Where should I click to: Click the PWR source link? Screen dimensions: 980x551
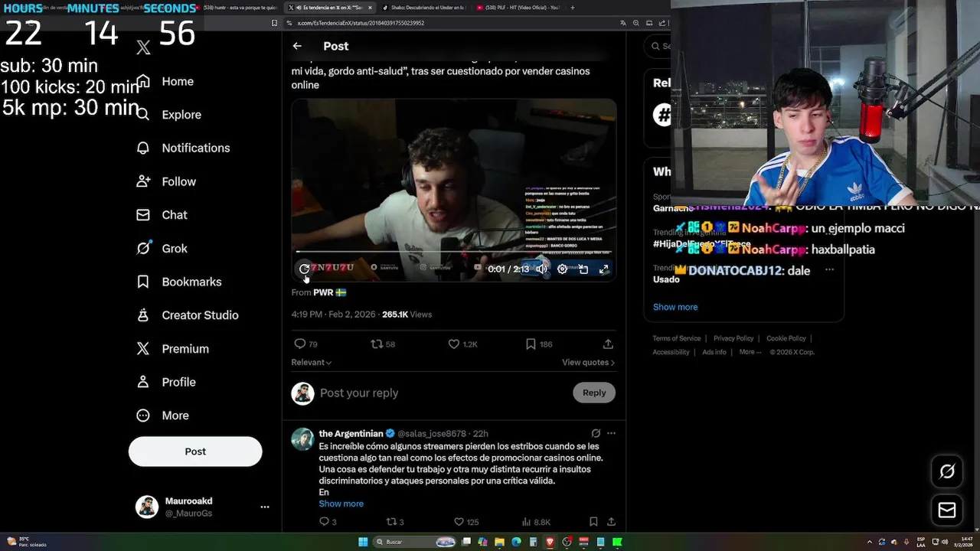click(x=329, y=292)
